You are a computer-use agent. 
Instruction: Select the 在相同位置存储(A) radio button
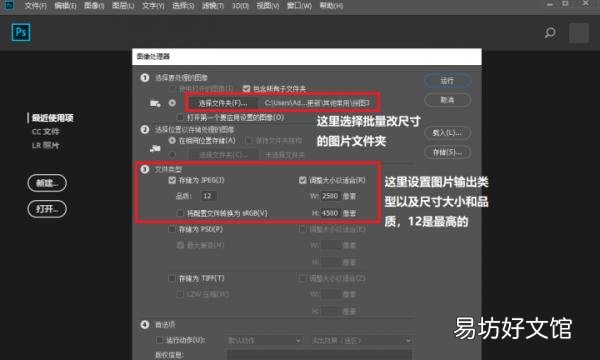point(172,141)
